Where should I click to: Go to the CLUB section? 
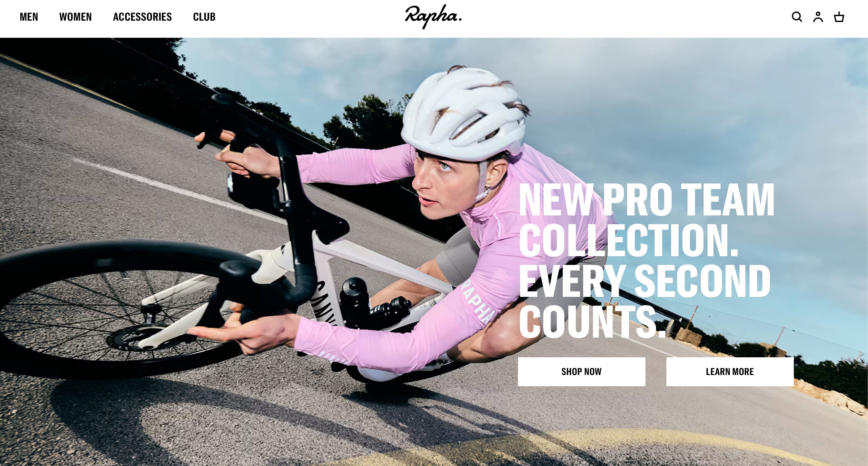tap(204, 17)
